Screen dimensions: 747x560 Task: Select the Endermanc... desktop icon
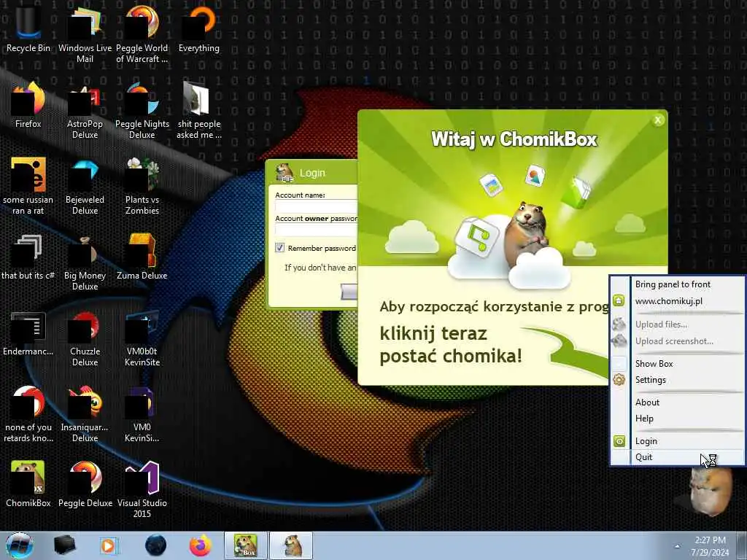(28, 333)
